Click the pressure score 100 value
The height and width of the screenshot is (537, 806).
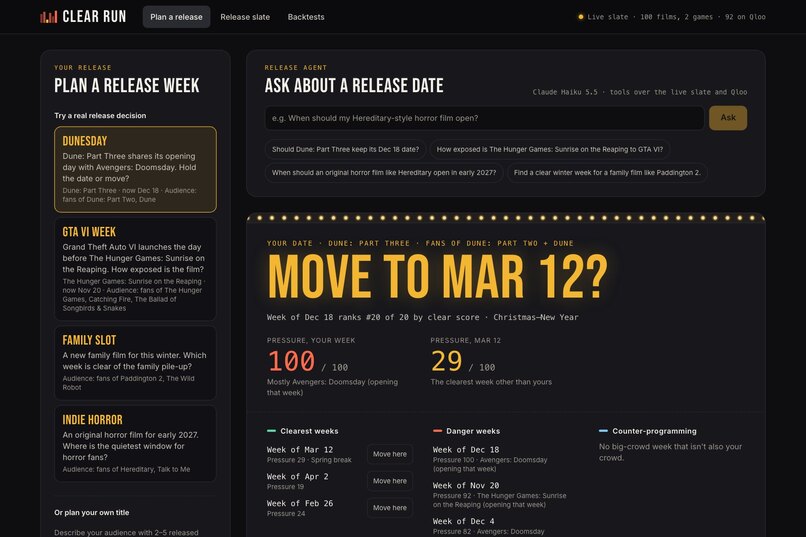[291, 361]
